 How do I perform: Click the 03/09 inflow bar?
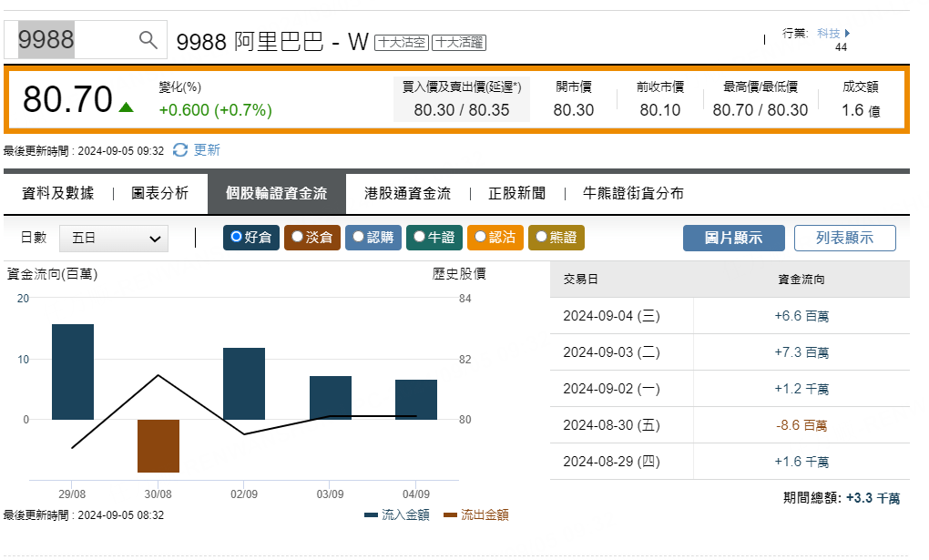point(331,398)
